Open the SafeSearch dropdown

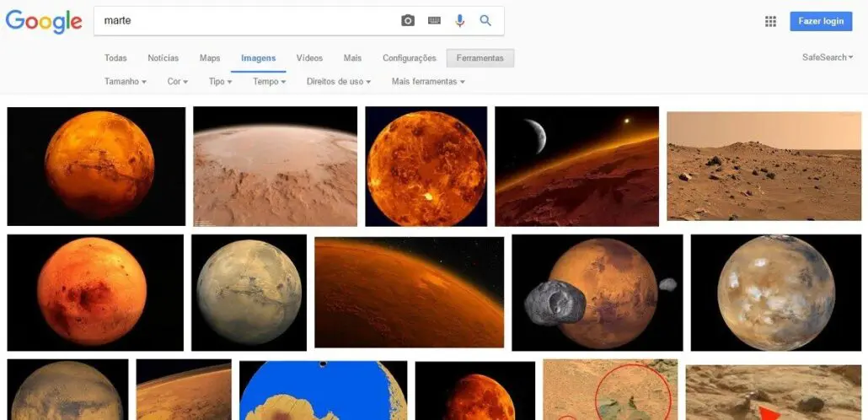[828, 57]
